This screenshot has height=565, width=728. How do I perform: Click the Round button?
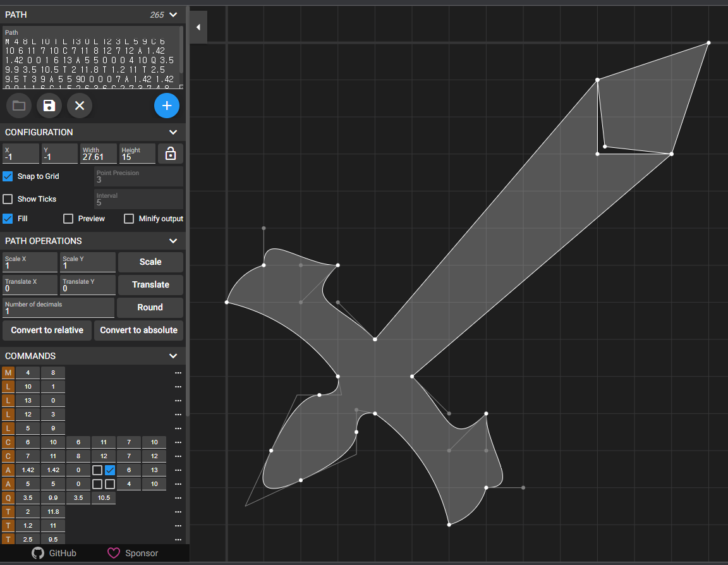pyautogui.click(x=150, y=307)
